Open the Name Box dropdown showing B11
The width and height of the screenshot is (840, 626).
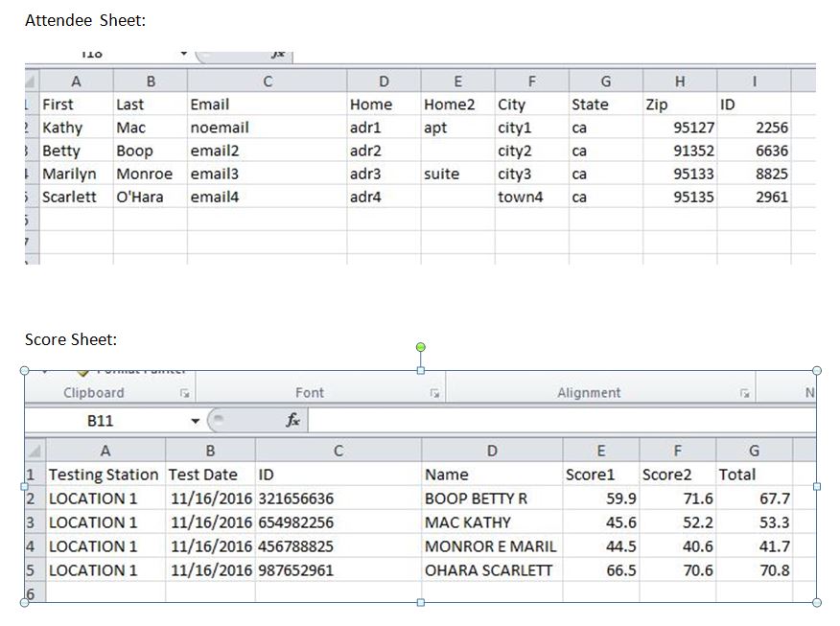pos(198,419)
